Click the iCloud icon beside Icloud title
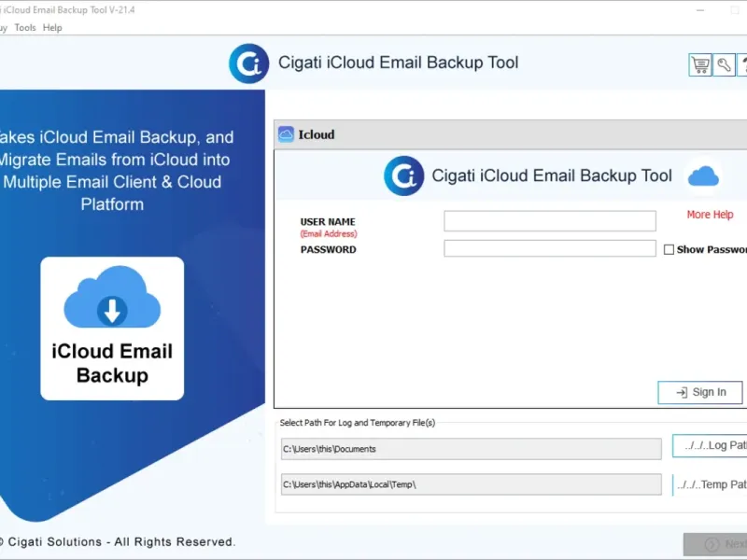This screenshot has width=747, height=560. tap(286, 134)
